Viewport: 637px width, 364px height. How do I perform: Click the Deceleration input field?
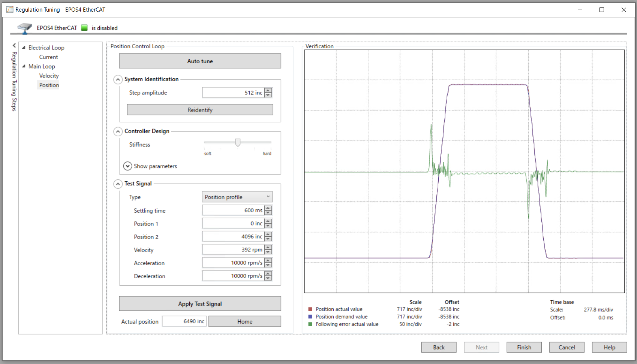[233, 276]
